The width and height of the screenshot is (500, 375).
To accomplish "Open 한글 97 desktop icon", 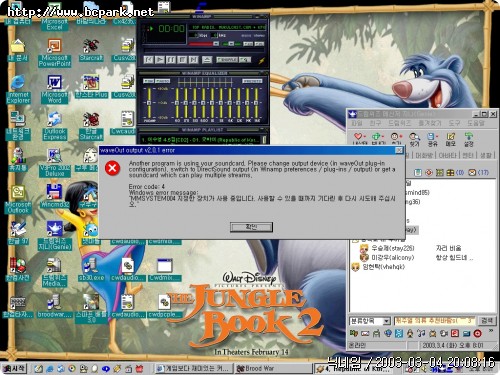I will 18,233.
